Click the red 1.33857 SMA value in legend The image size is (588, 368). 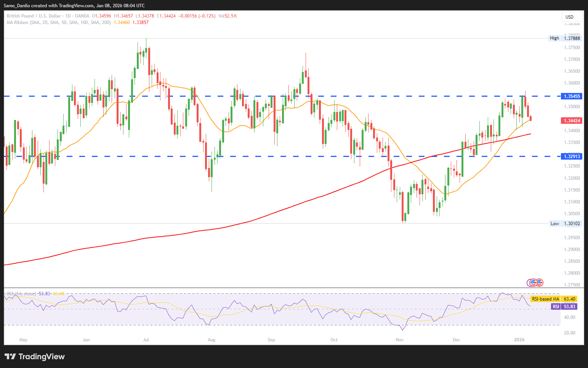tap(140, 22)
